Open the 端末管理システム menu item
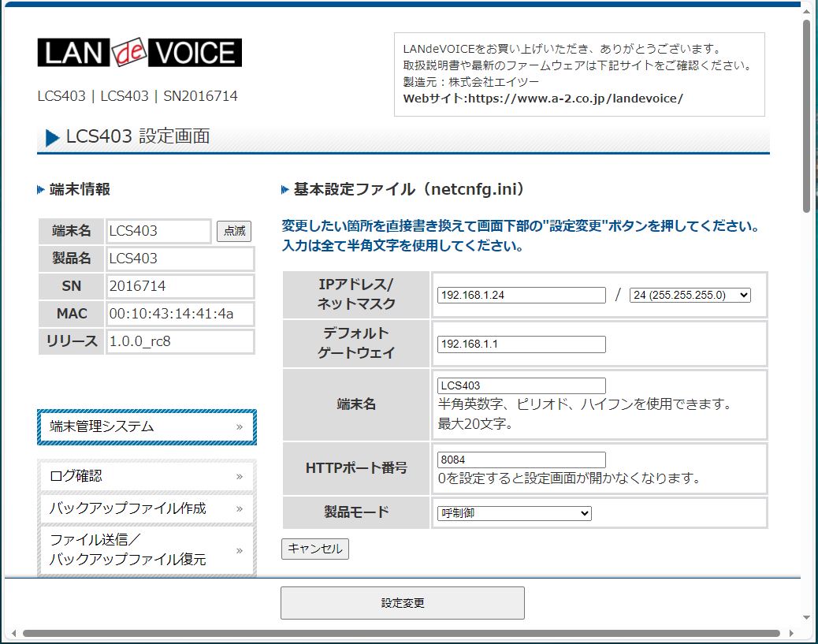The image size is (818, 644). [147, 427]
